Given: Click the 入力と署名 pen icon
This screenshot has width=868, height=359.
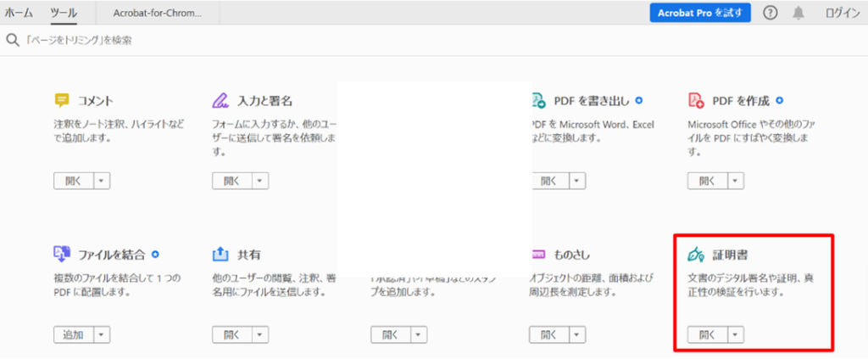Looking at the screenshot, I should click(x=220, y=100).
